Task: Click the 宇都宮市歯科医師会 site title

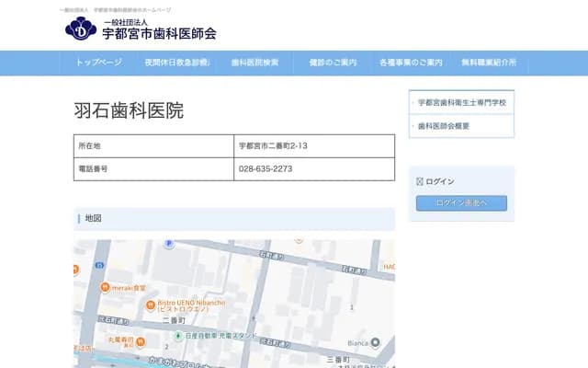Action: click(x=159, y=33)
